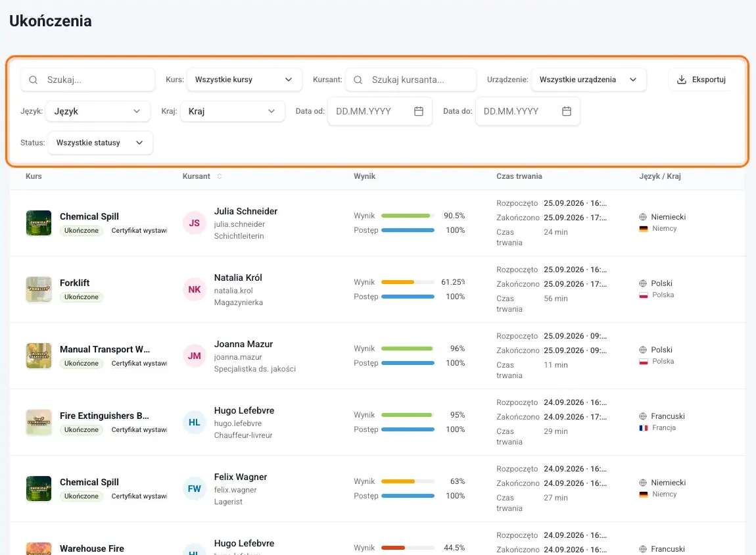Click the JS avatar of Julia Schneider
The image size is (756, 555).
point(195,224)
